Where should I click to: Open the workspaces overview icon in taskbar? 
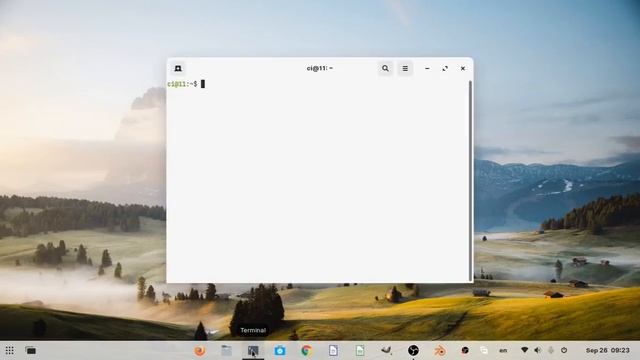click(31, 351)
